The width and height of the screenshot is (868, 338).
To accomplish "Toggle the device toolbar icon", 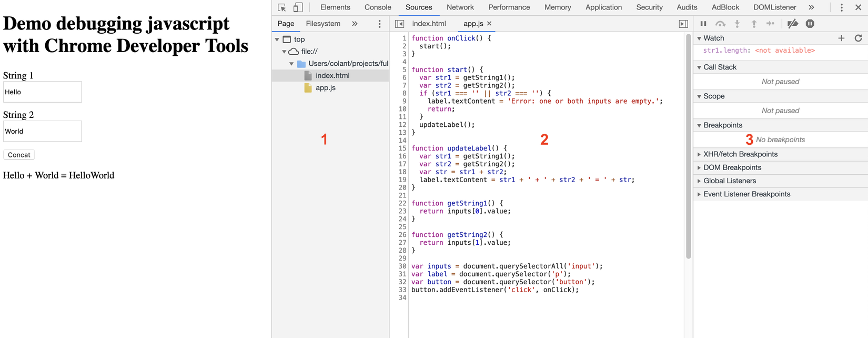I will tap(298, 7).
